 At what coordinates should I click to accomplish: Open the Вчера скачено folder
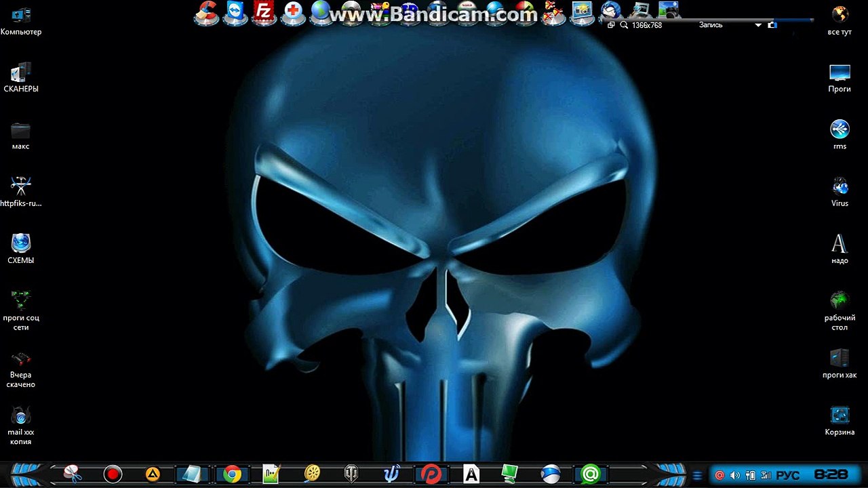(21, 368)
